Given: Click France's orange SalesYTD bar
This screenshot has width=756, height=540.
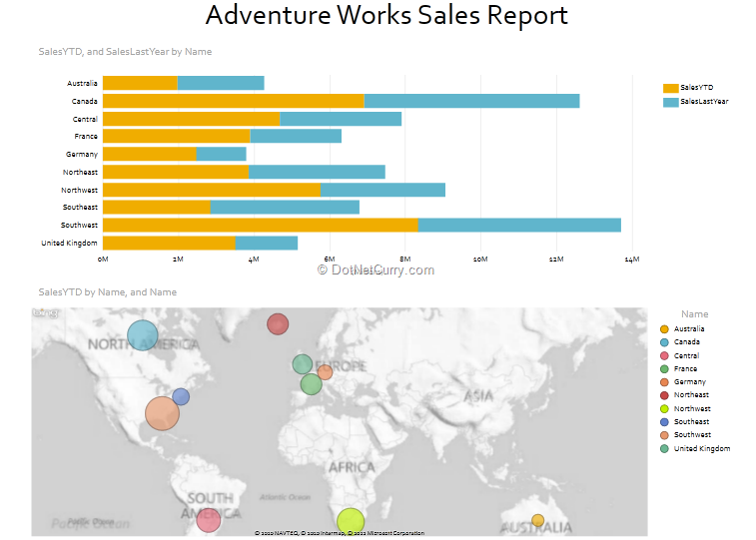Looking at the screenshot, I should 177,137.
